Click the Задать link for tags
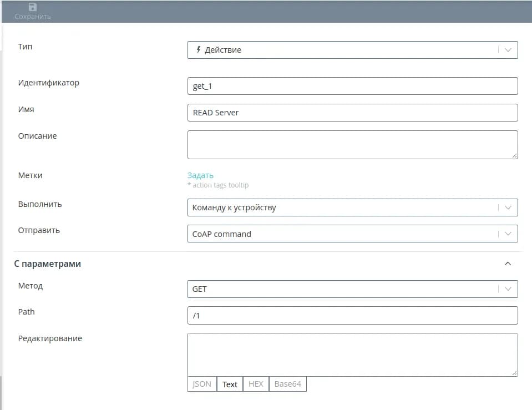The image size is (532, 410). pyautogui.click(x=200, y=175)
